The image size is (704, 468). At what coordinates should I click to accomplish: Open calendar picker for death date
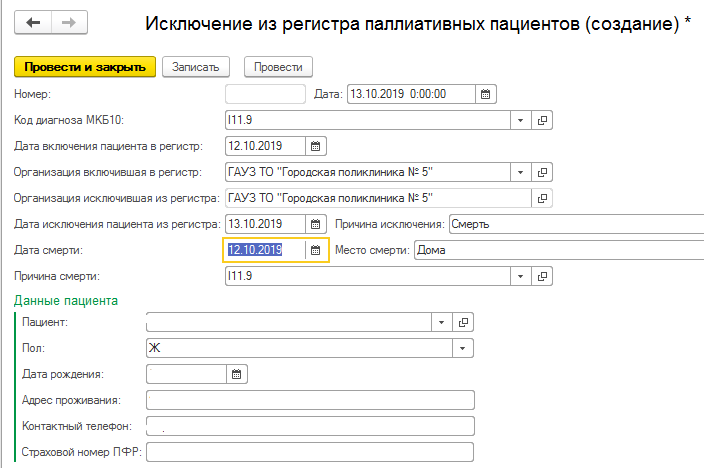coord(315,250)
